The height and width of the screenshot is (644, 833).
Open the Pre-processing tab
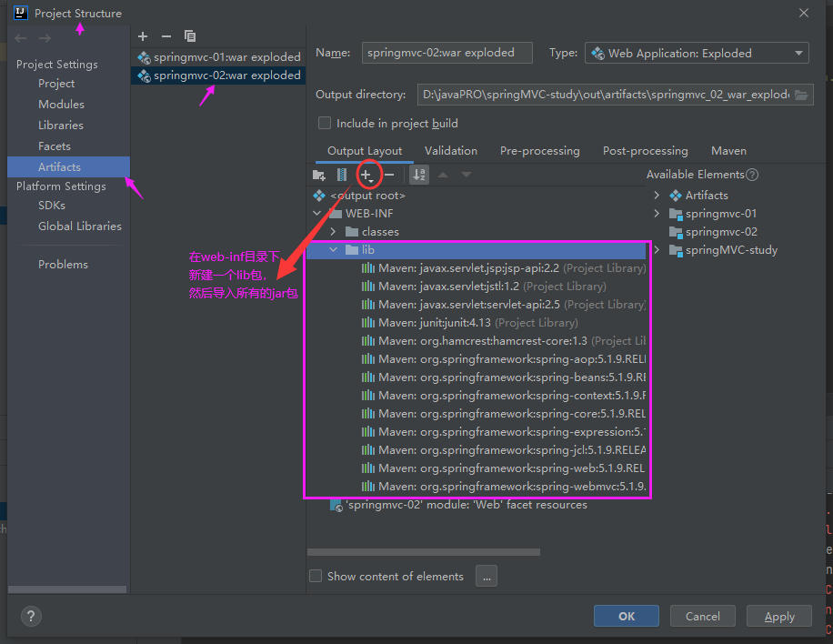click(540, 151)
